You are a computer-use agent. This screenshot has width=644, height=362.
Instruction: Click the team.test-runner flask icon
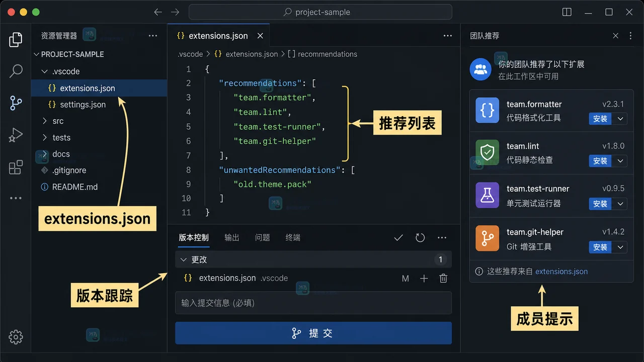click(487, 195)
